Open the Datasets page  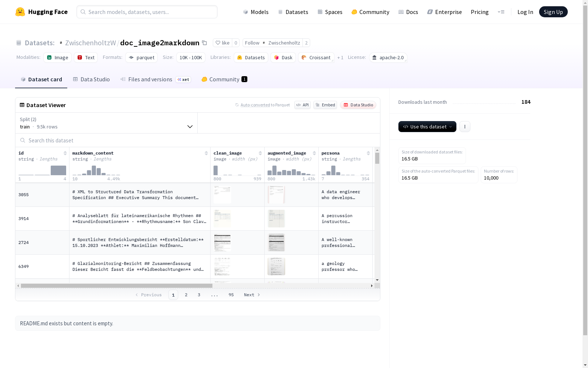(x=293, y=12)
